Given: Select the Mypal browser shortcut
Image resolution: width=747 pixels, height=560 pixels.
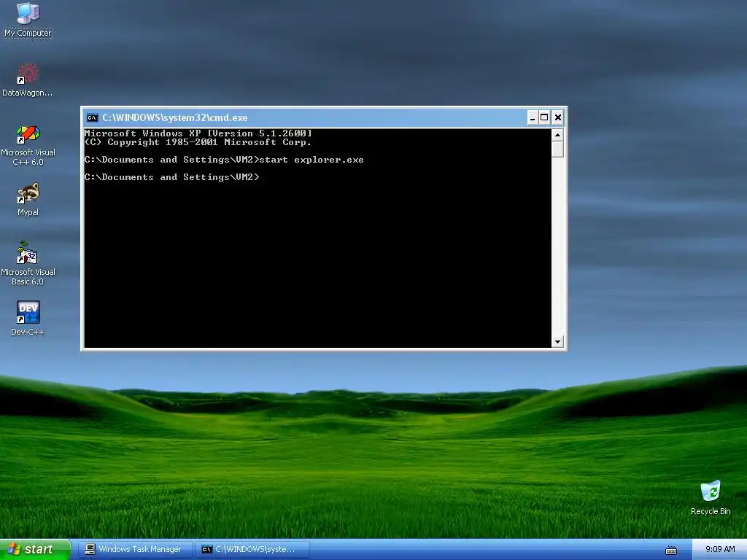Looking at the screenshot, I should click(x=28, y=200).
